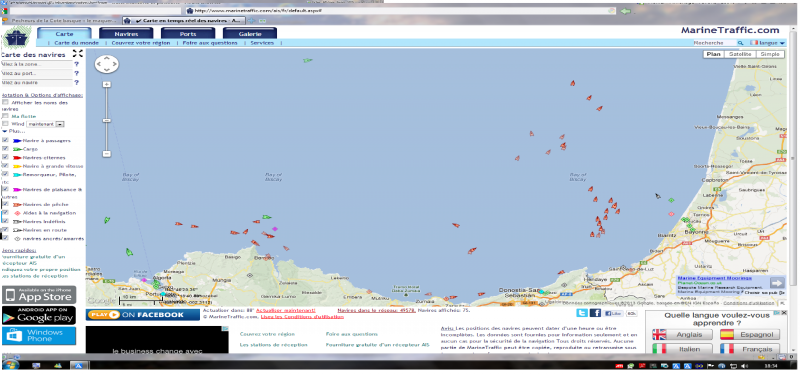800x375 pixels.
Task: Click the Facebook share icon
Action: coord(595,313)
